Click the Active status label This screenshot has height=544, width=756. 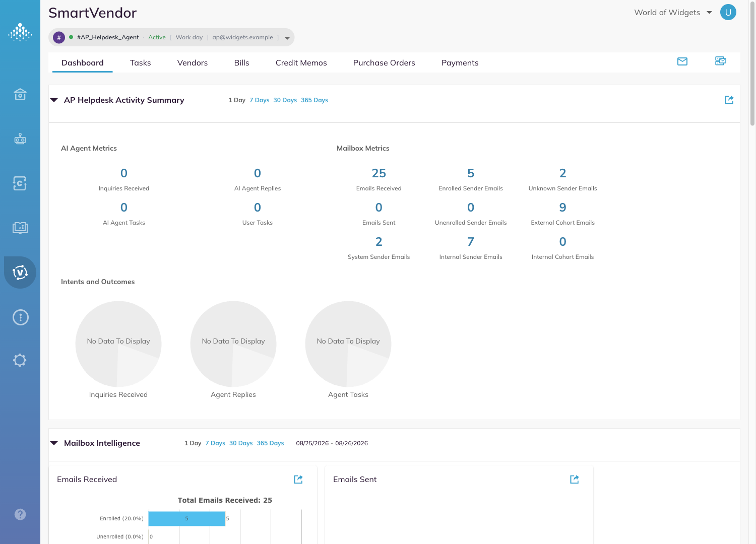point(157,37)
